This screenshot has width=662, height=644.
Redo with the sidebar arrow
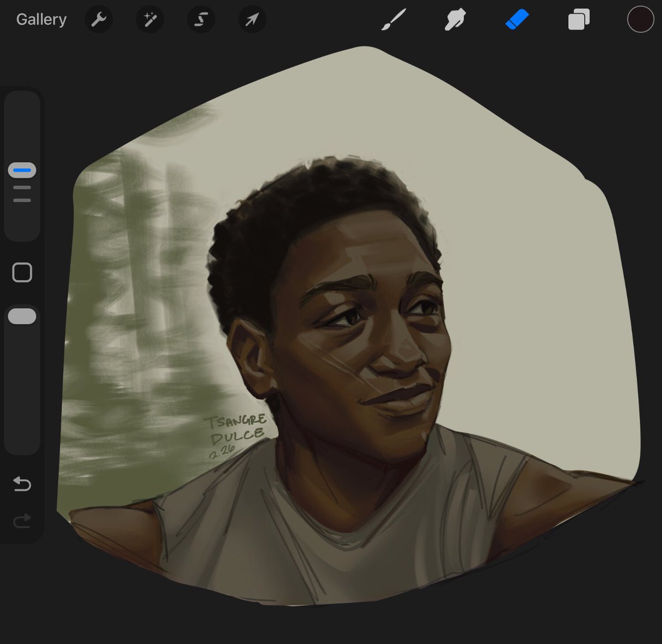pyautogui.click(x=22, y=520)
